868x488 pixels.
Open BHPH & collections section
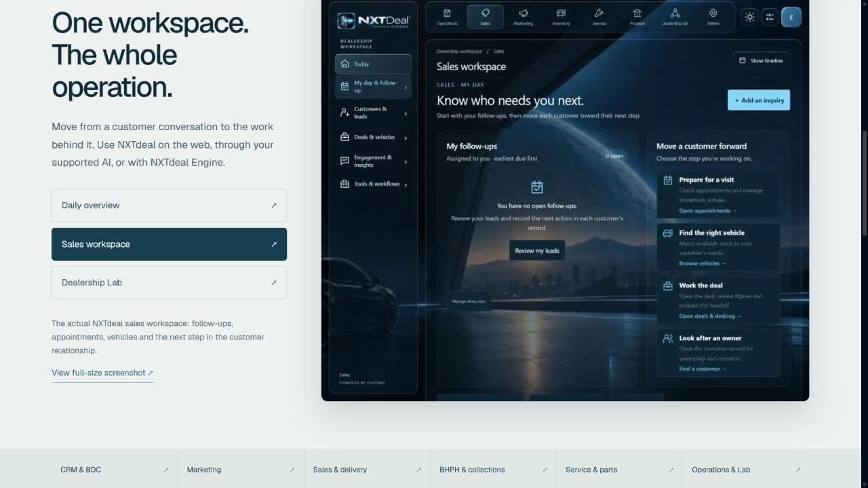click(493, 469)
